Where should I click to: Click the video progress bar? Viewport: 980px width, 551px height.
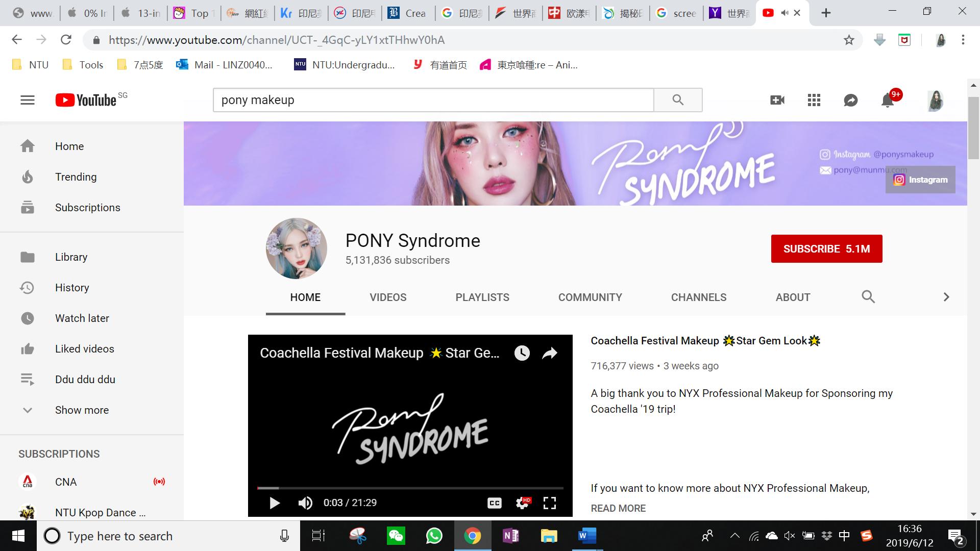click(x=410, y=488)
